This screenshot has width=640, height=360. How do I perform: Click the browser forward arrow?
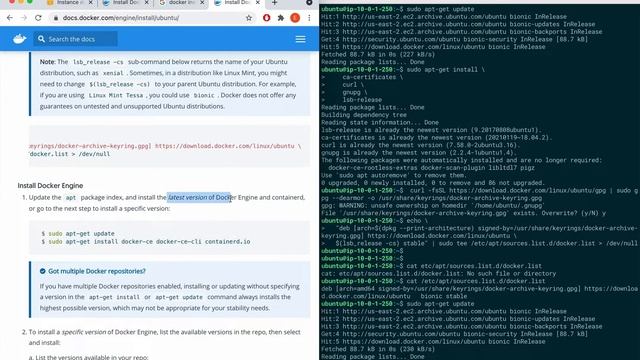[x=24, y=18]
